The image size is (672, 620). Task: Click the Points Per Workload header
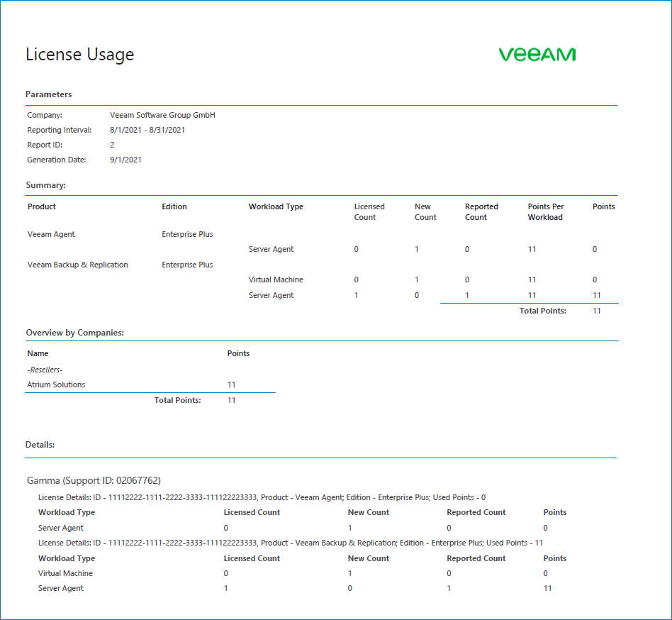click(x=546, y=212)
